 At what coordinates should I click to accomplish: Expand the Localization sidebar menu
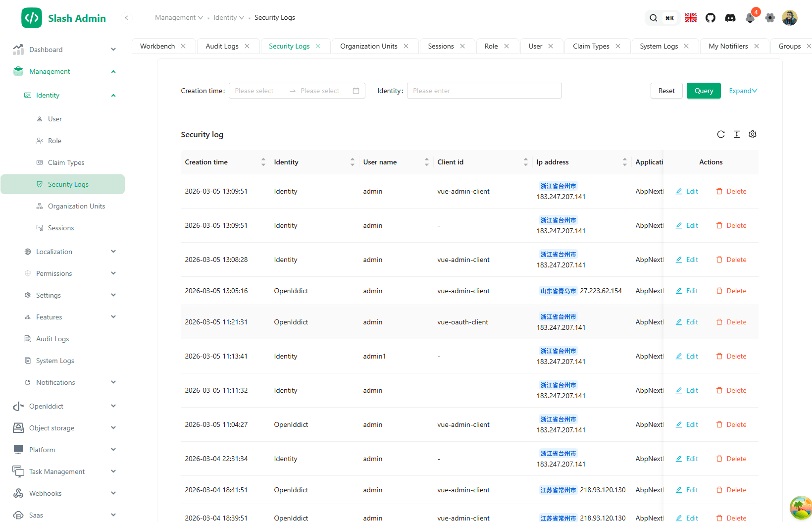[x=69, y=252]
